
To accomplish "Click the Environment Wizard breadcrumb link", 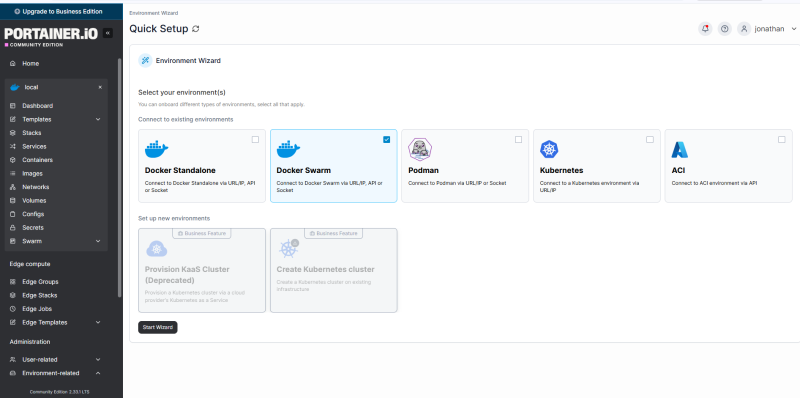I will tap(154, 13).
